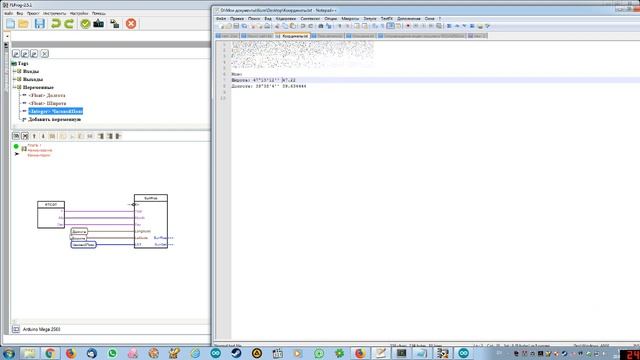Select the Float Широта variable
This screenshot has width=640, height=360.
pos(47,103)
